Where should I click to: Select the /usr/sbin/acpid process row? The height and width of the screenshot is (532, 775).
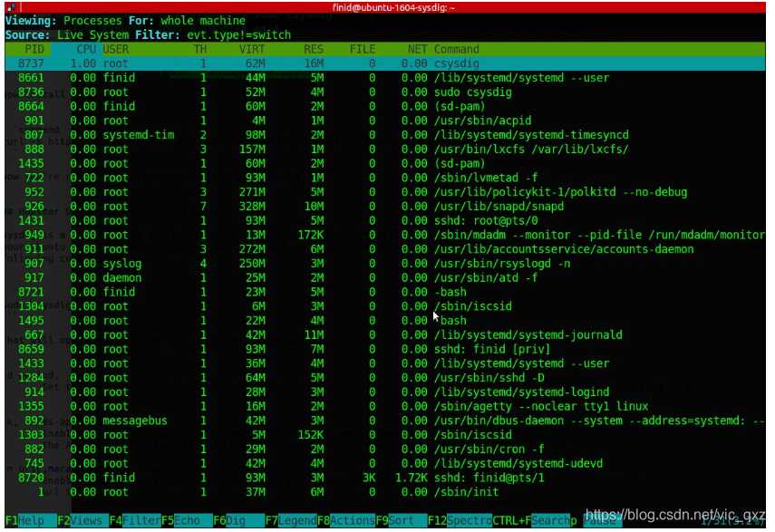pyautogui.click(x=385, y=121)
